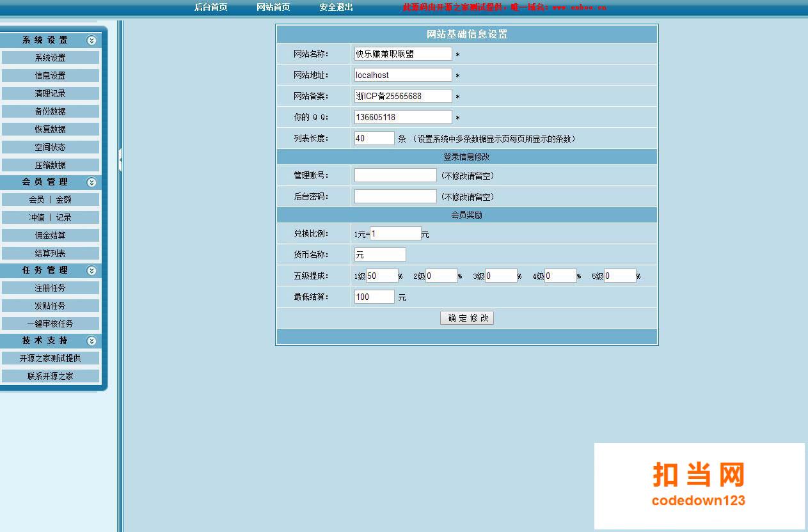Image resolution: width=808 pixels, height=532 pixels.
Task: Click the 确定修改 submit button
Action: coord(467,318)
